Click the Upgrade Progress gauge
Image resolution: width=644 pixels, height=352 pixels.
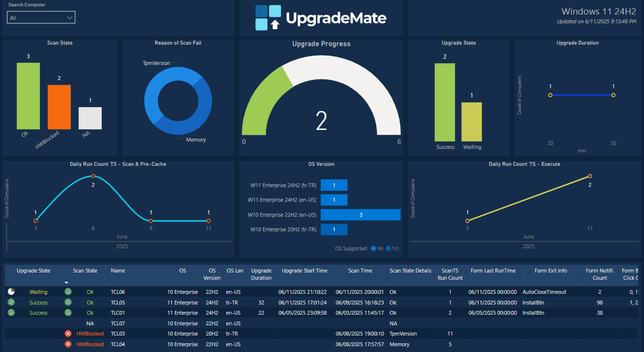[x=321, y=119]
